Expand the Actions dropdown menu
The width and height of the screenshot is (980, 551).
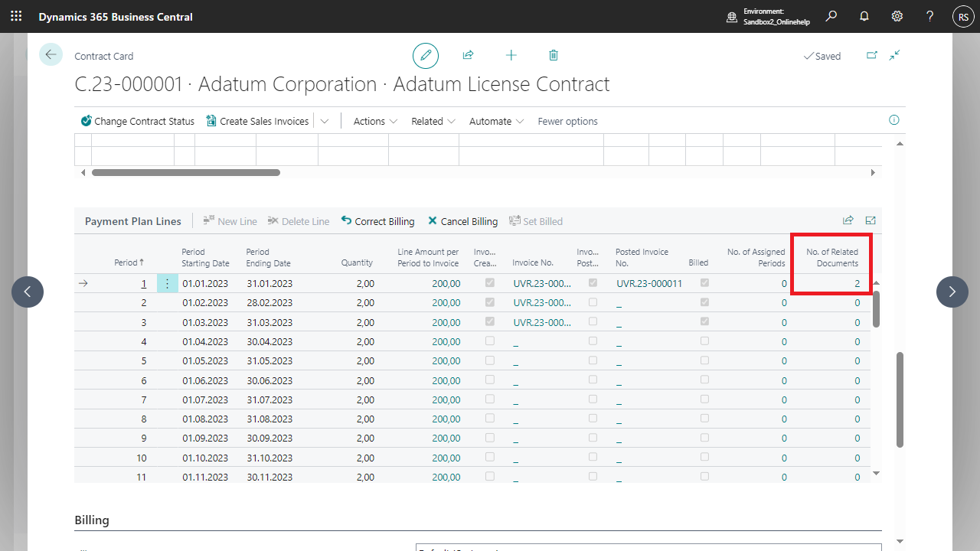click(375, 121)
